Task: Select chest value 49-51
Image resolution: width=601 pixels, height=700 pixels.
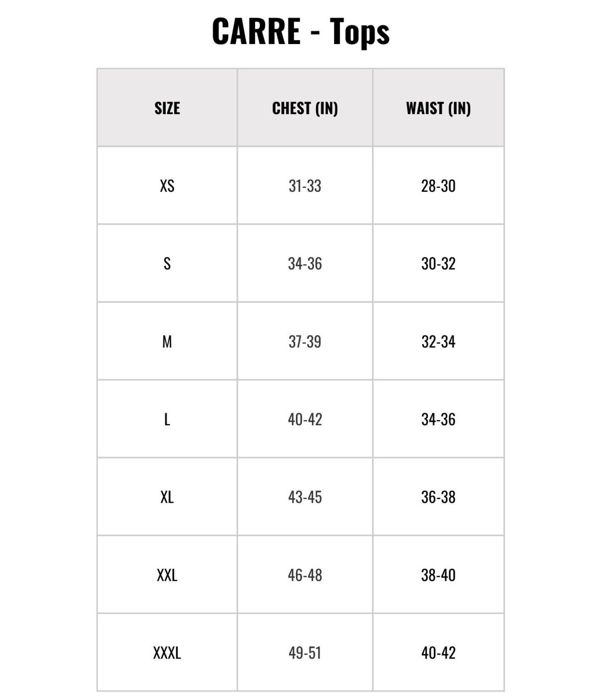Action: 305,652
